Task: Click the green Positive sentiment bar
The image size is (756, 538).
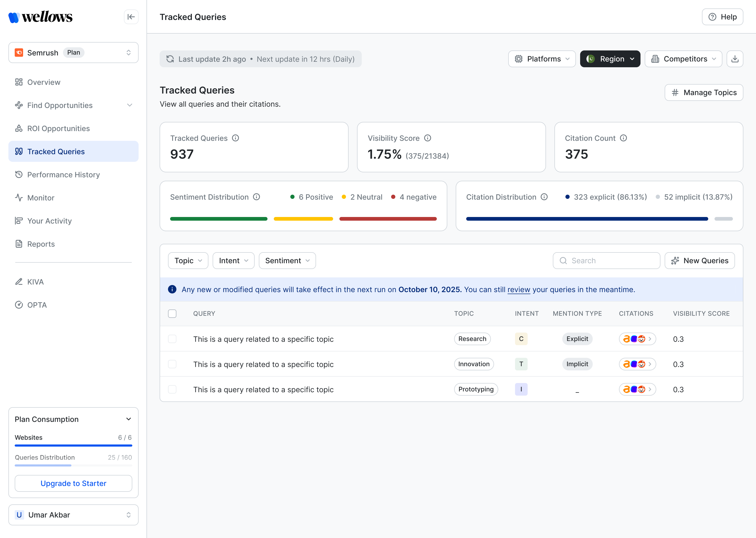Action: point(219,219)
